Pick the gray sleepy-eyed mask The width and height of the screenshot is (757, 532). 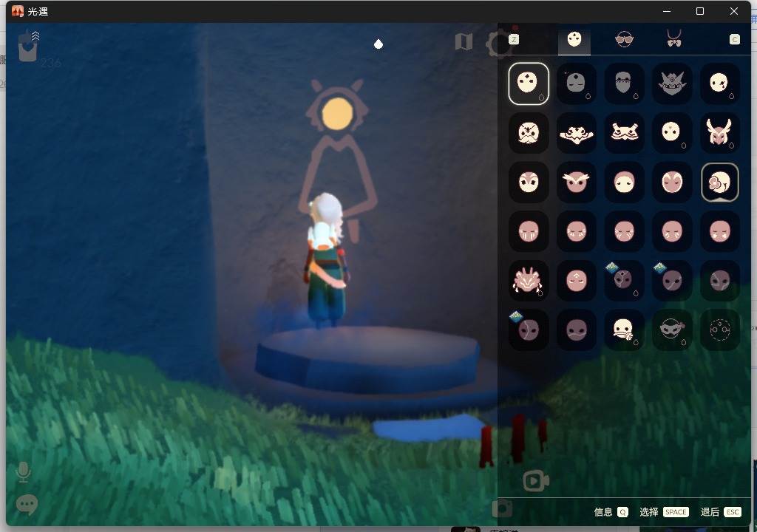coord(576,83)
